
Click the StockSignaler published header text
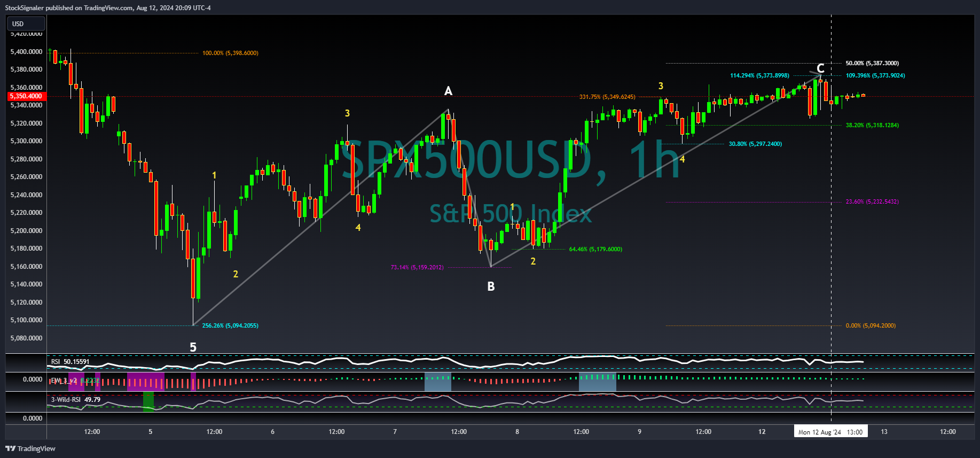pyautogui.click(x=108, y=7)
